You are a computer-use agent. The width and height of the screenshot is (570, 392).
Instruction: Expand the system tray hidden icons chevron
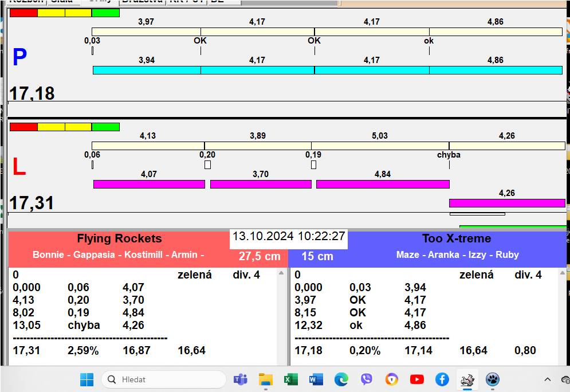point(548,379)
